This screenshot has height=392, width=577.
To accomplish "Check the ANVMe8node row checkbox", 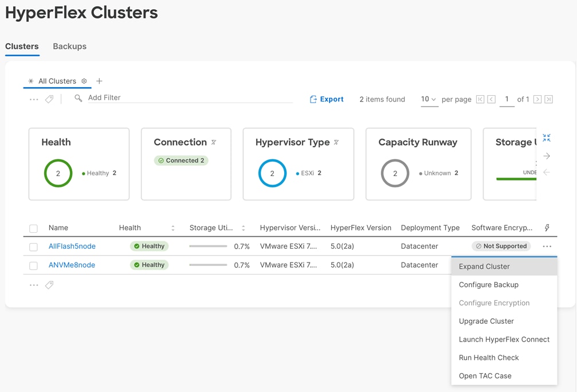I will pos(33,265).
